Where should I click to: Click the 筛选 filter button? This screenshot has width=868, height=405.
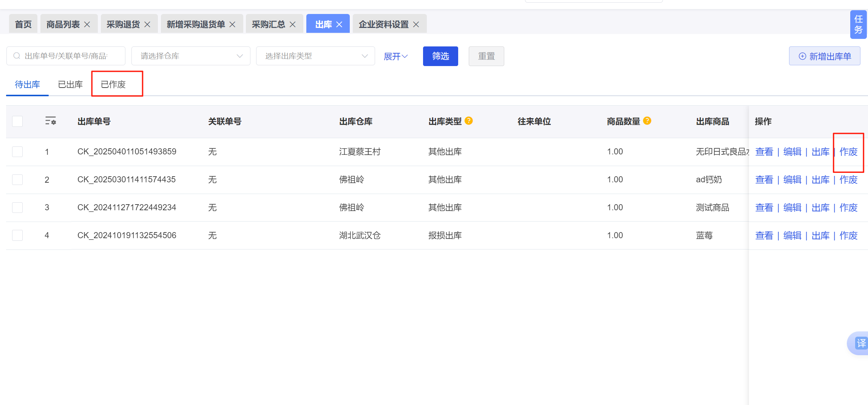point(440,56)
